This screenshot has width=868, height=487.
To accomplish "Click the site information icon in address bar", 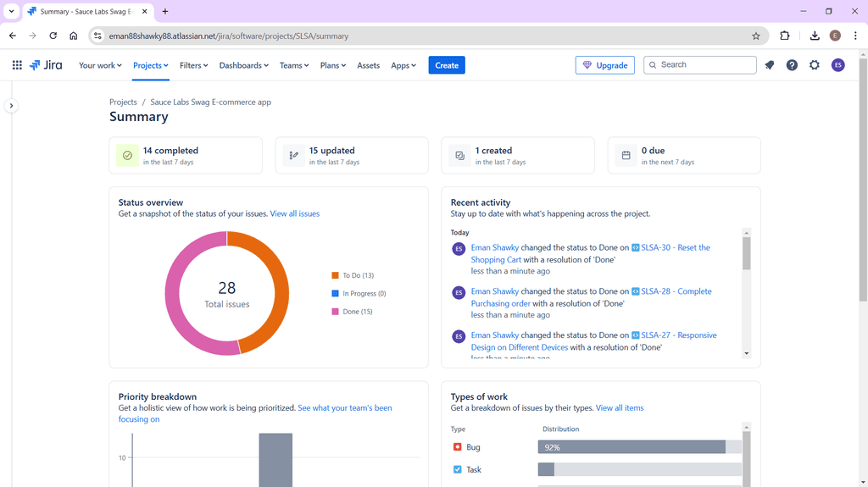I will click(97, 36).
